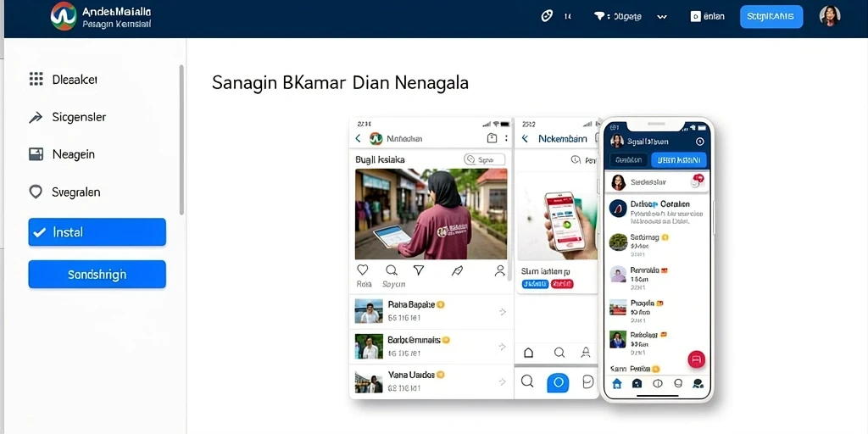The height and width of the screenshot is (434, 868).
Task: Open the Reladger contact row
Action: pyautogui.click(x=657, y=343)
